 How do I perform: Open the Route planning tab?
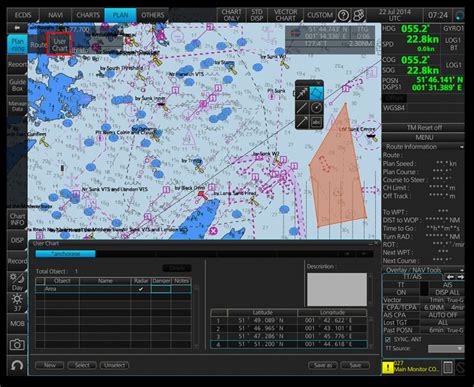point(38,45)
